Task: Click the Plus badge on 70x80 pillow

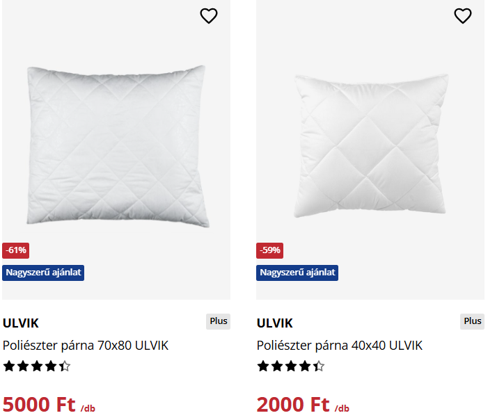Action: 219,321
